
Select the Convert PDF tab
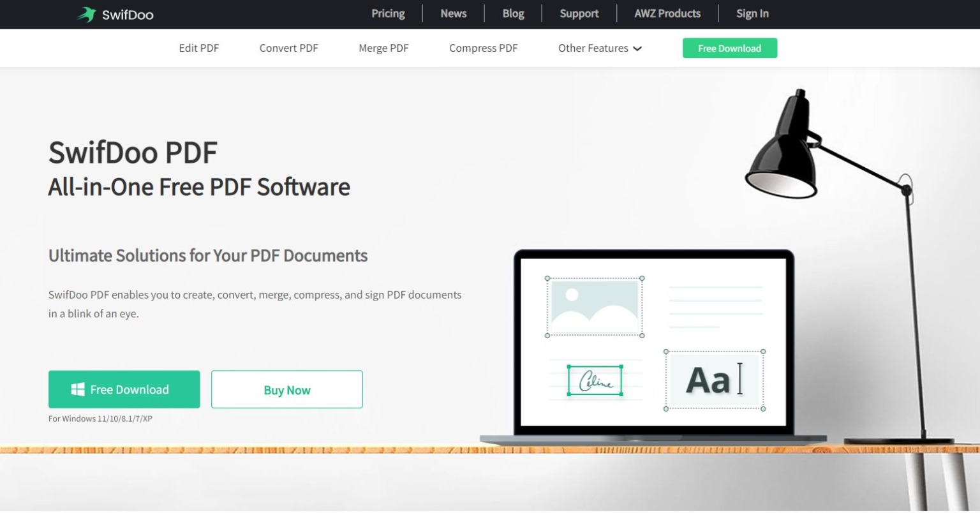[288, 48]
